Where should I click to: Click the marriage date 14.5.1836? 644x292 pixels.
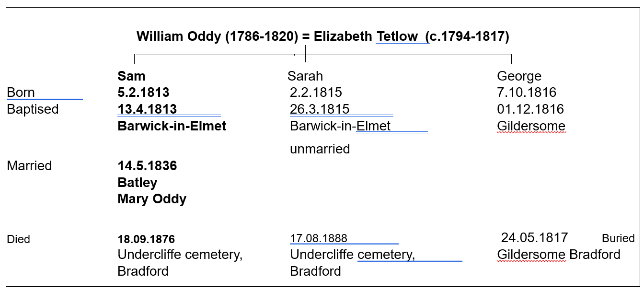click(147, 166)
